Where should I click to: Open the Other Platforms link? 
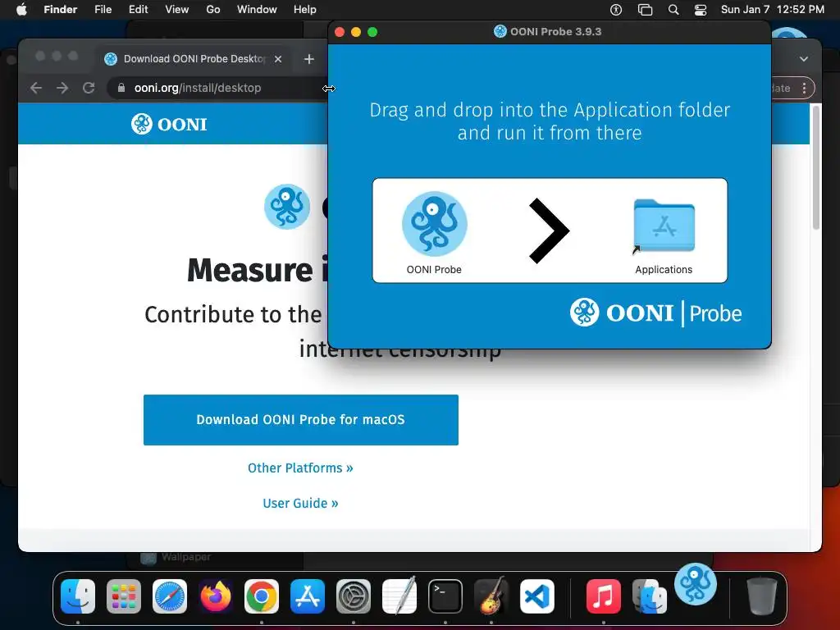coord(300,468)
